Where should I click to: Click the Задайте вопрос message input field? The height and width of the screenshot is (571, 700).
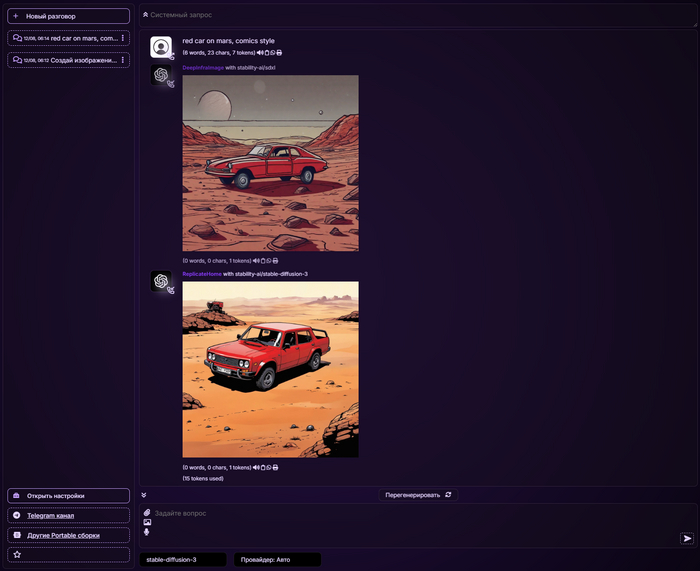(x=410, y=514)
